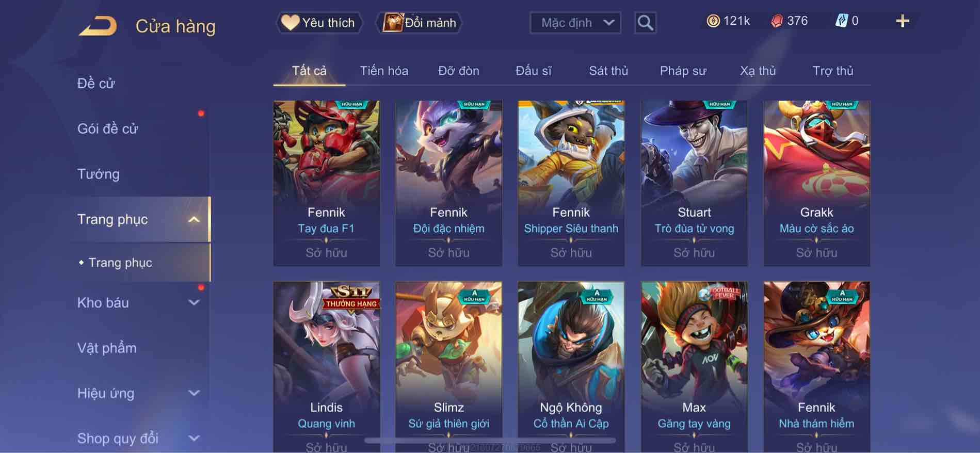
Task: Tap the gold coin currency icon
Action: point(713,21)
